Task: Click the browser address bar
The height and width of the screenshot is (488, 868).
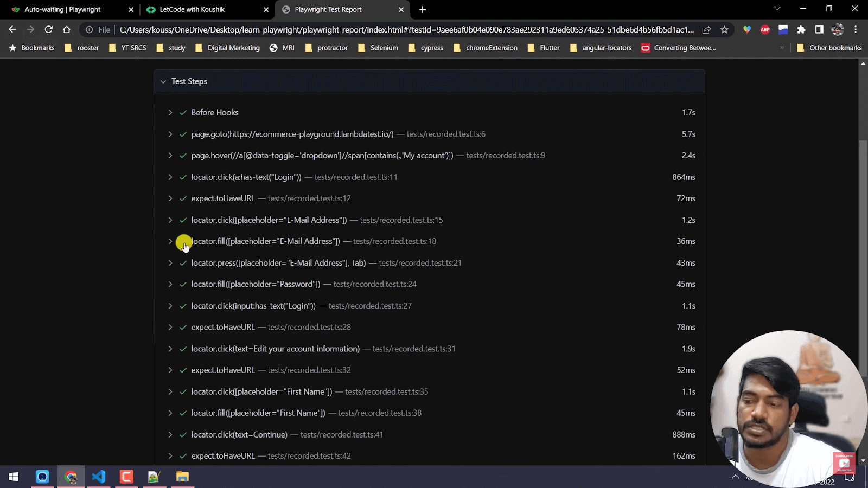Action: coord(406,30)
